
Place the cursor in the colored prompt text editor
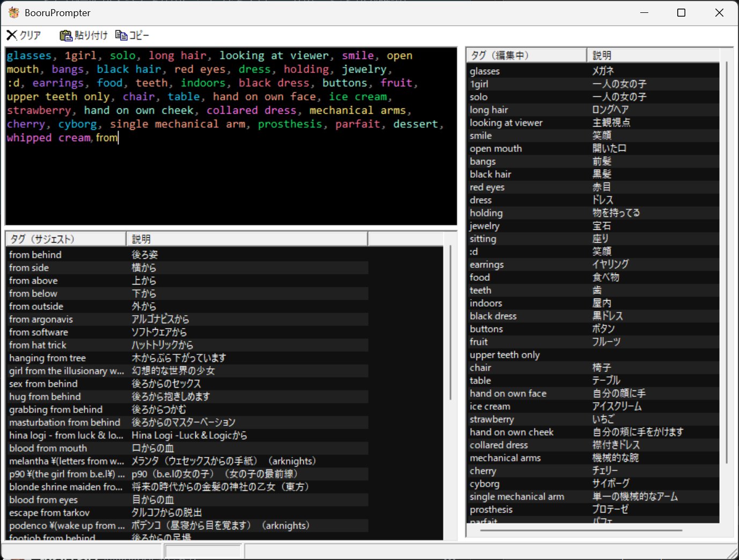(231, 136)
